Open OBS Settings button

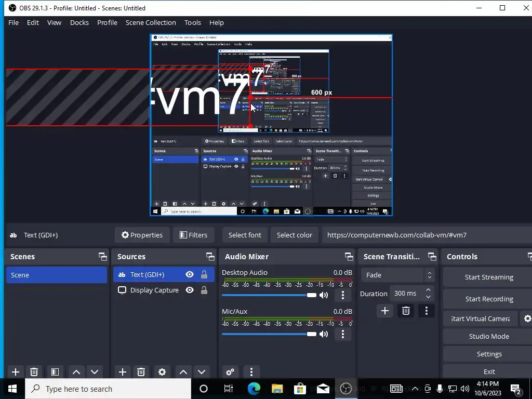[x=489, y=354]
